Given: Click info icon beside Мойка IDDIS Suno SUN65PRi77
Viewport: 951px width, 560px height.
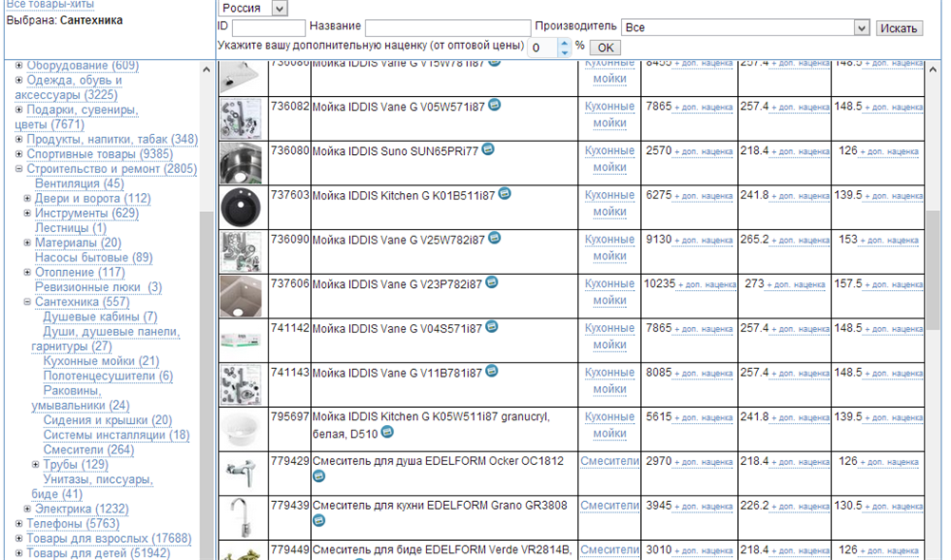Looking at the screenshot, I should click(x=488, y=149).
